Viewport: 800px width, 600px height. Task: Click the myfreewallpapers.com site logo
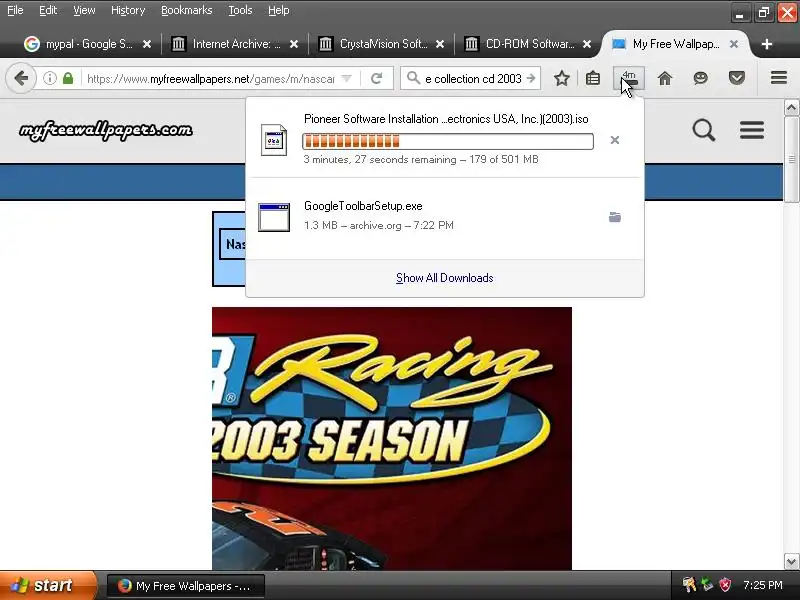click(106, 130)
